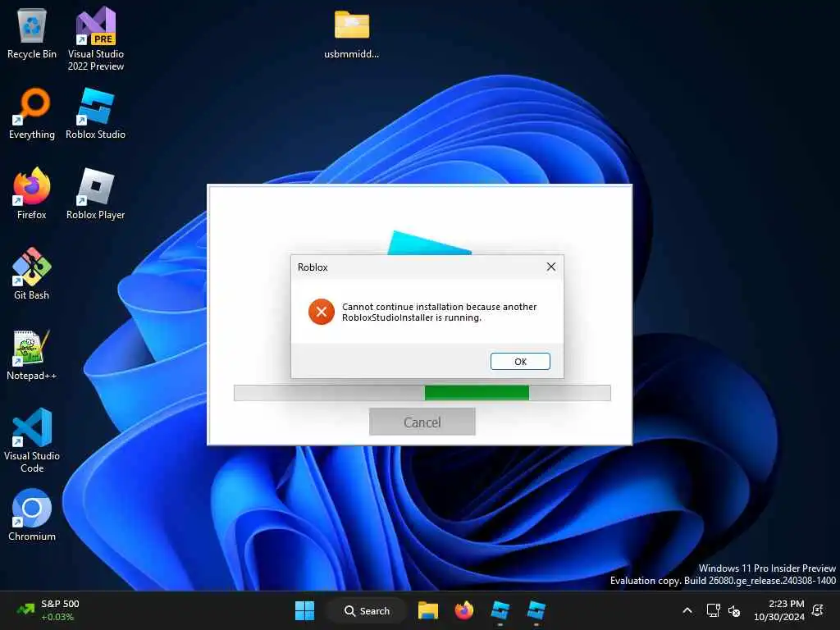Open Firefox from the taskbar
Image resolution: width=840 pixels, height=630 pixels.
coord(464,610)
